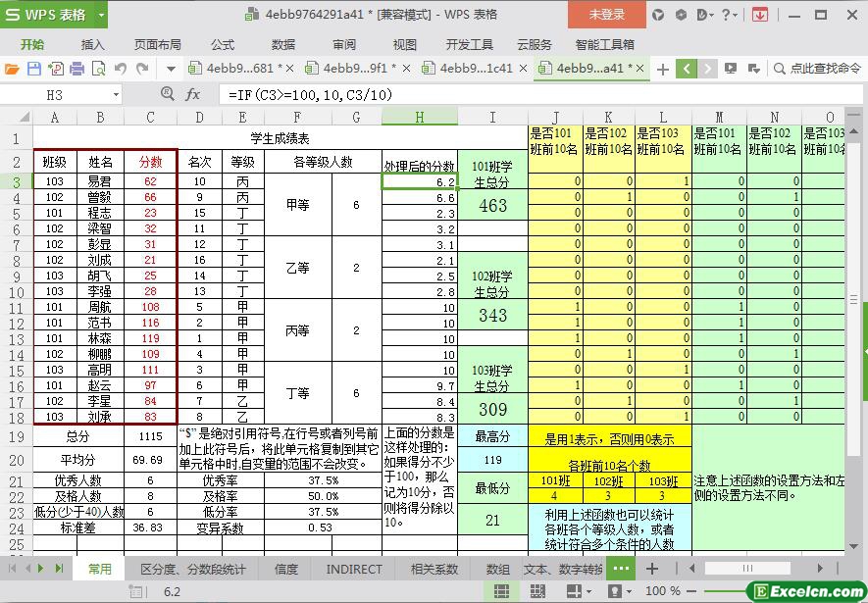Open the 公式 ribbon tab
This screenshot has width=868, height=603.
click(223, 44)
